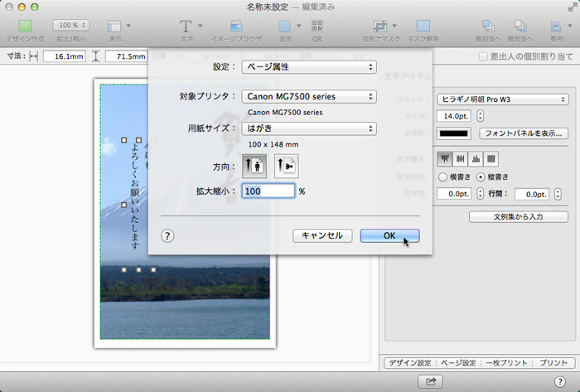Select 横書き horizontal writing radio button
Screen dimensions: 580x392
pyautogui.click(x=443, y=177)
